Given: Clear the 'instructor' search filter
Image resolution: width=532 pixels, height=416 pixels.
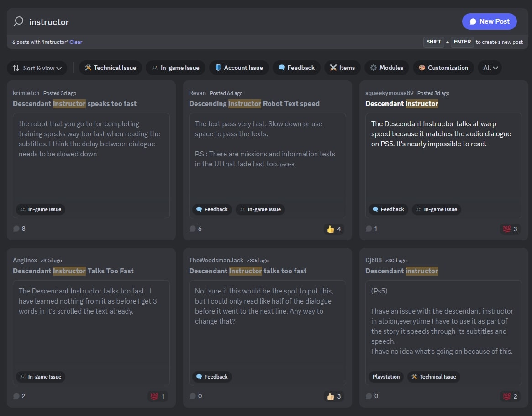Looking at the screenshot, I should [x=76, y=42].
